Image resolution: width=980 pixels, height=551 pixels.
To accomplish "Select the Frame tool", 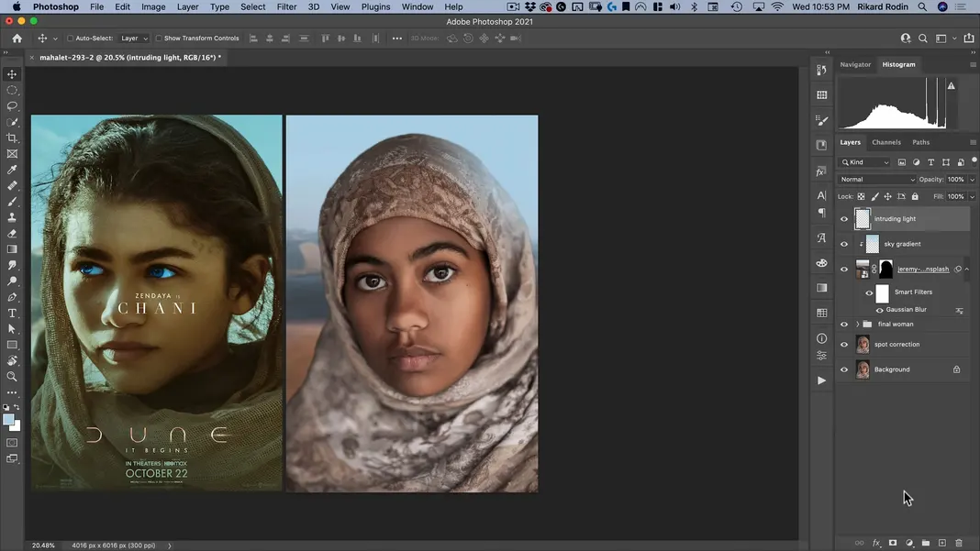I will click(x=12, y=154).
